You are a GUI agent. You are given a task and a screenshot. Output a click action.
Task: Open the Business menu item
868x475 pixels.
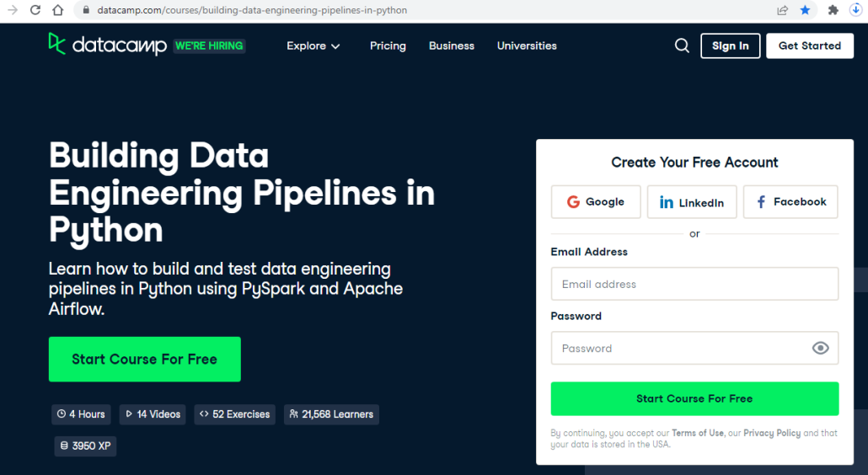pos(451,45)
